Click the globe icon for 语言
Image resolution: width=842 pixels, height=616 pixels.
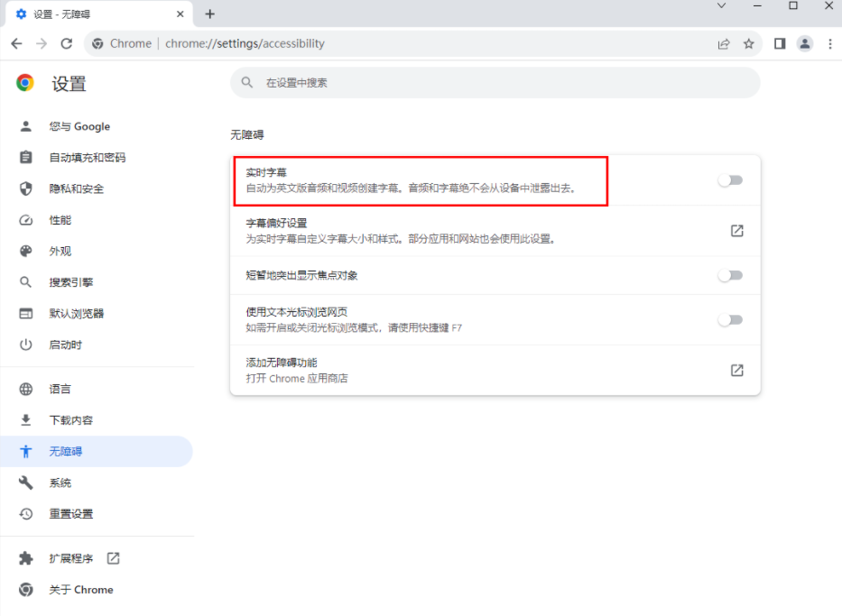[26, 389]
